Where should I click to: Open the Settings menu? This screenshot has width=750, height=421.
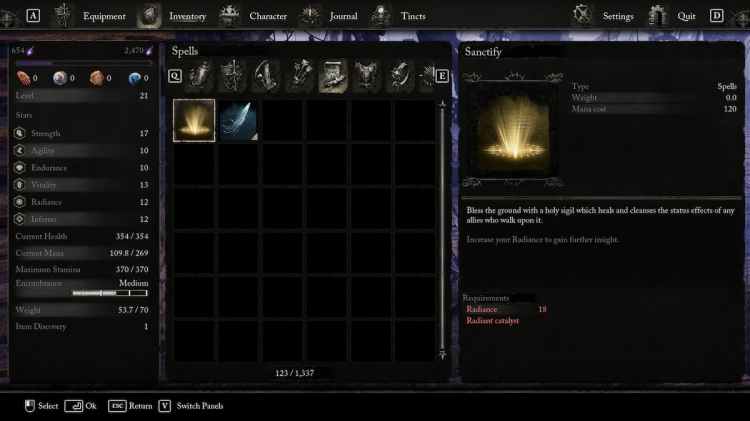618,16
